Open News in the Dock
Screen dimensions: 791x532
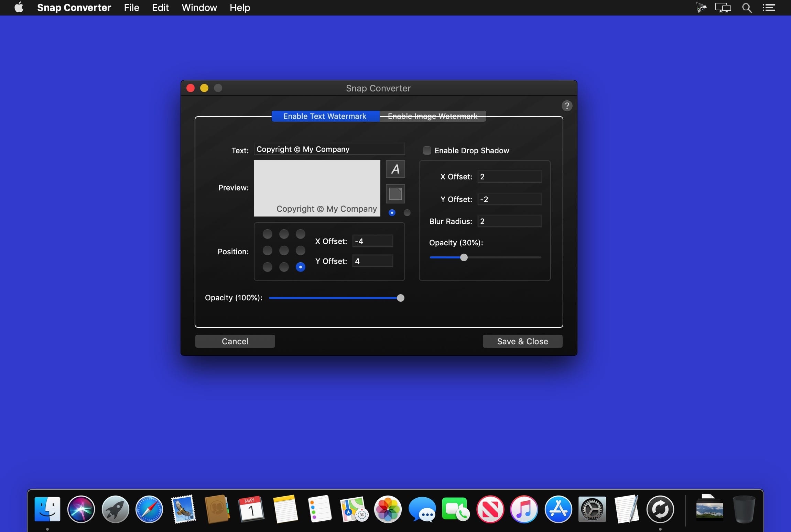pos(490,509)
